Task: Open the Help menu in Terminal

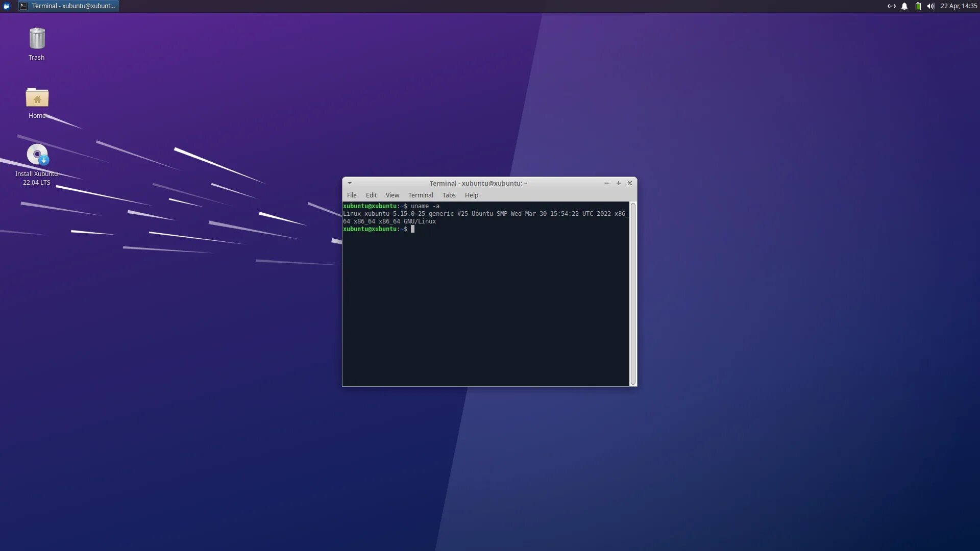Action: (471, 195)
